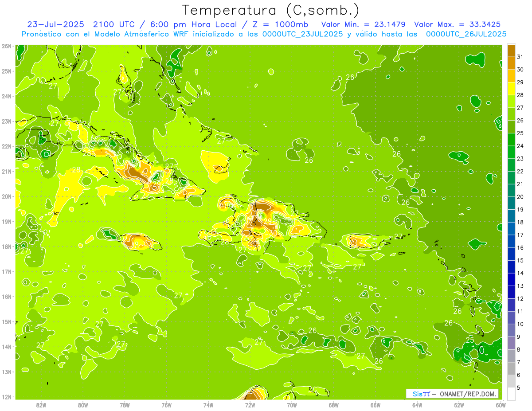Click the "29" label on the color scale
Screen dimensions: 532x411
pyautogui.click(x=520, y=82)
